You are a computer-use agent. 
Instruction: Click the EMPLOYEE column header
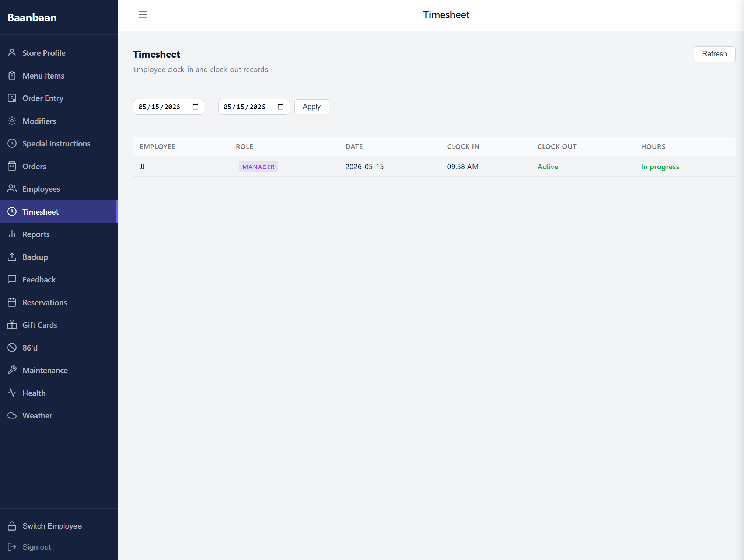pyautogui.click(x=157, y=146)
